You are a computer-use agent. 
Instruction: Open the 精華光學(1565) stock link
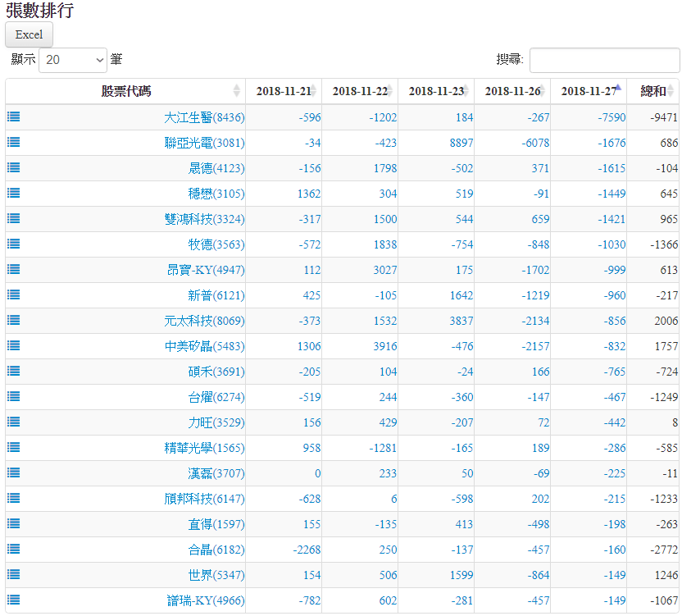click(x=204, y=448)
